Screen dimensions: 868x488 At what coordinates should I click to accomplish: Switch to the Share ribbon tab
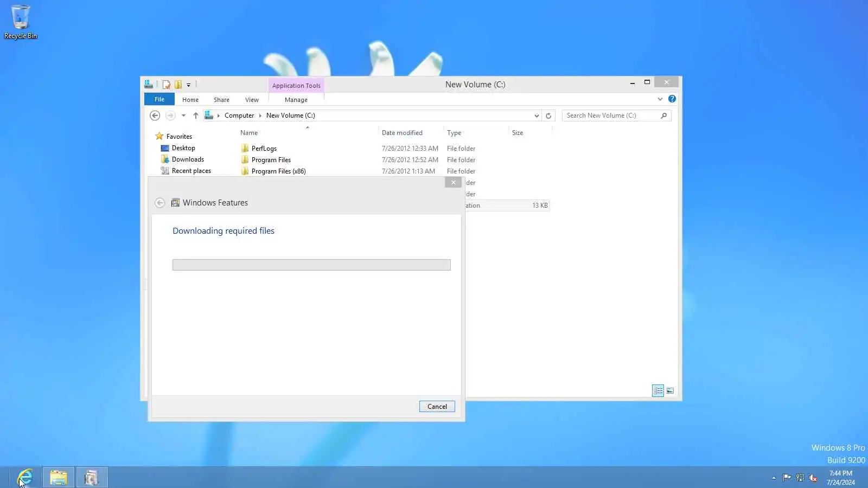[x=221, y=100]
